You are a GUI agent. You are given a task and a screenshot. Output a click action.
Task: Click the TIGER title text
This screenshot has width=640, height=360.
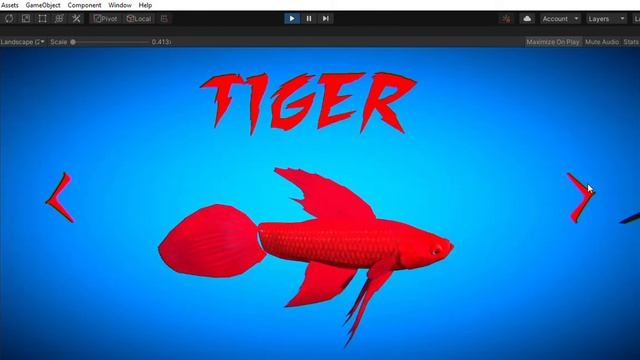point(308,103)
